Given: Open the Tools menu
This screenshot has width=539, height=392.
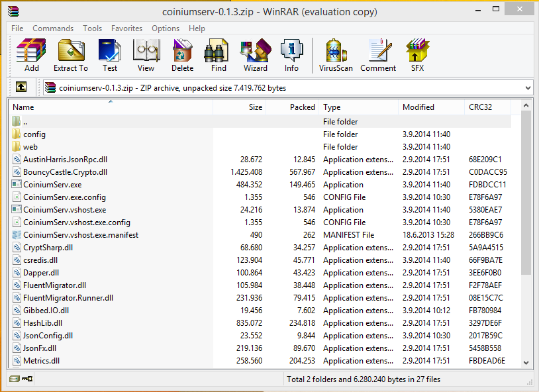Looking at the screenshot, I should pyautogui.click(x=92, y=28).
